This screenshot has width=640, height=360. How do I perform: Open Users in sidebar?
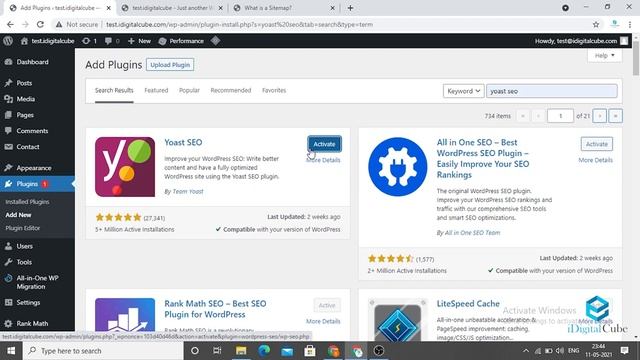point(24,246)
